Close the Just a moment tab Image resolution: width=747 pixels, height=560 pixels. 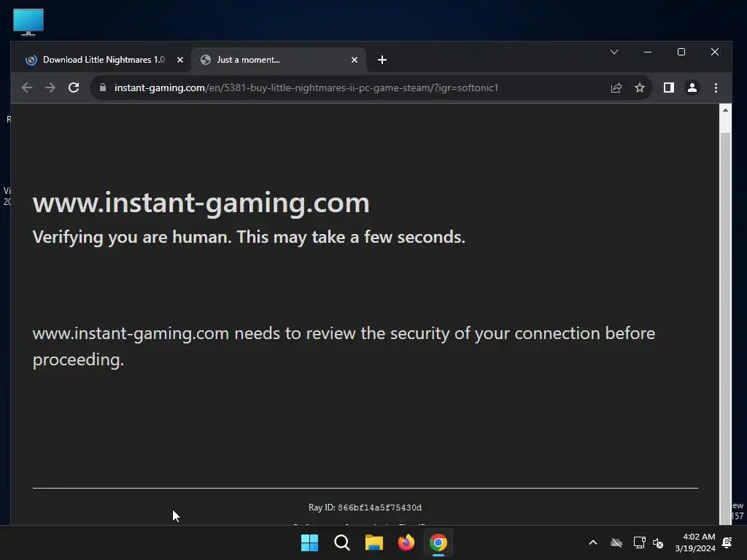[354, 60]
